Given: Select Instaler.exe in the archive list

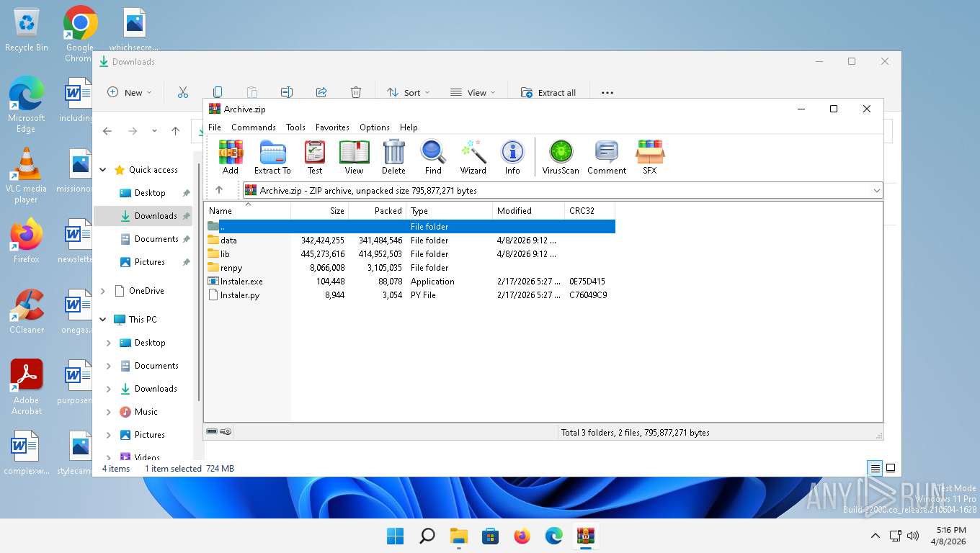Looking at the screenshot, I should tap(410, 282).
